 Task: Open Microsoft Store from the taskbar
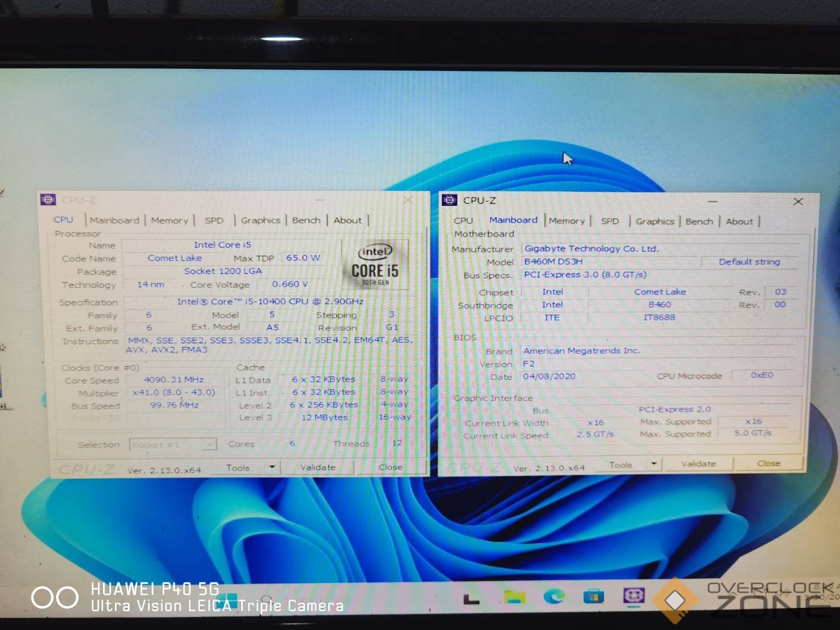[594, 596]
